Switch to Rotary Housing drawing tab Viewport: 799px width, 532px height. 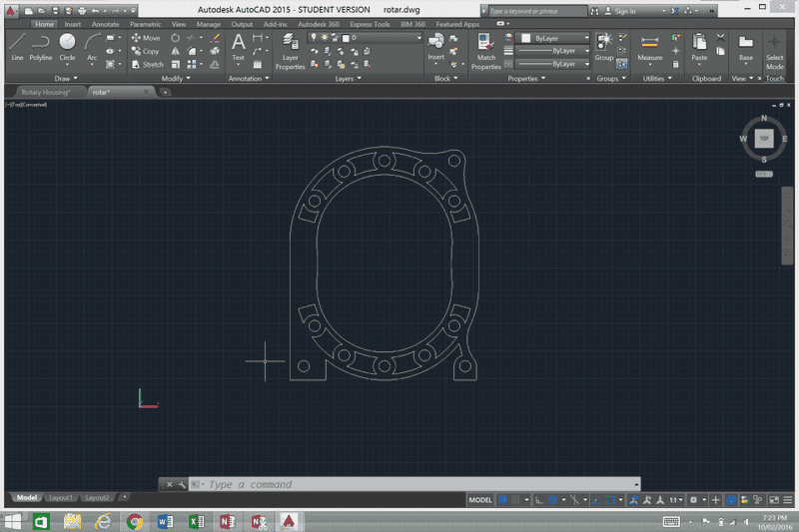point(46,92)
